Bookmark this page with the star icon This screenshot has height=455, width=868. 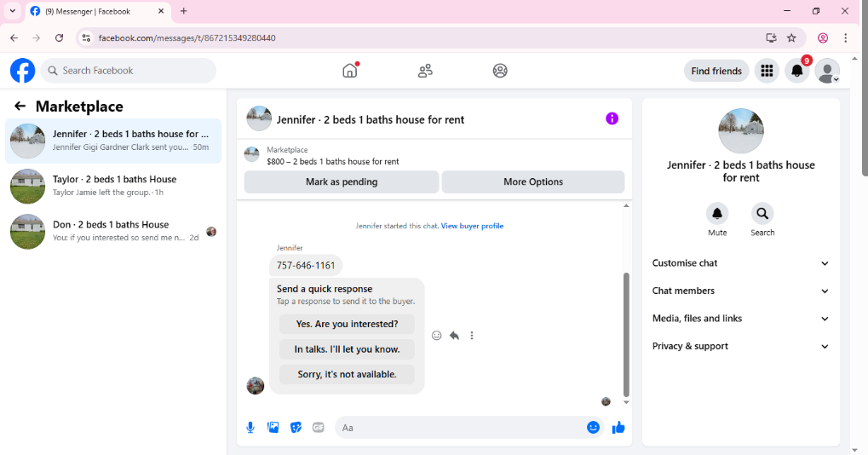coord(791,37)
